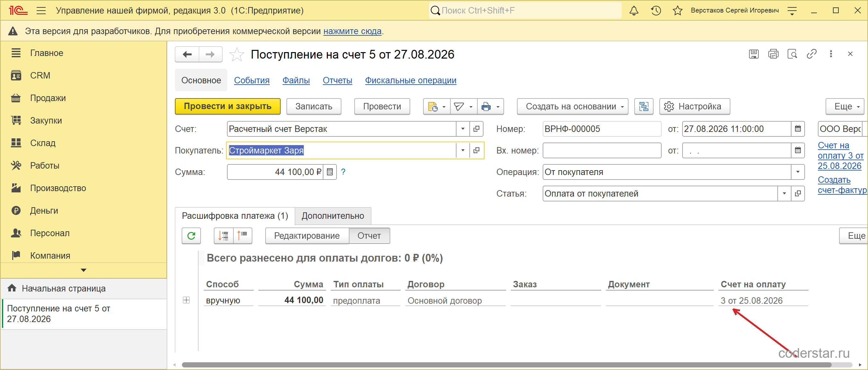Open Создать на основании dropdown
868x370 pixels.
coord(573,106)
